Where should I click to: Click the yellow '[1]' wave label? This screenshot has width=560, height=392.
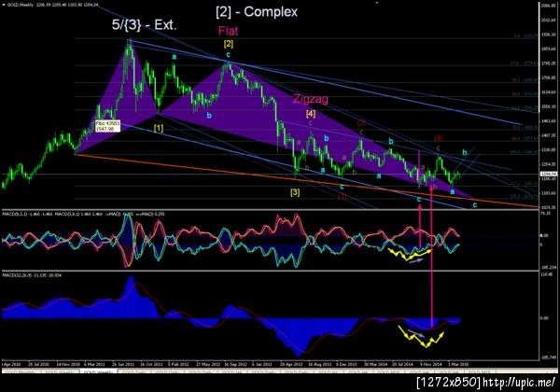(x=159, y=128)
